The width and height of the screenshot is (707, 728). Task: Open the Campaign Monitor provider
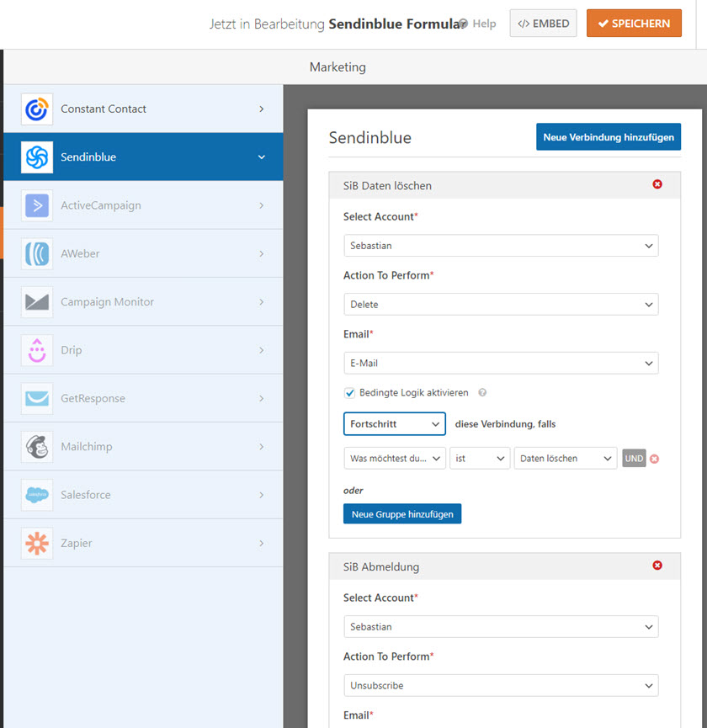(143, 302)
